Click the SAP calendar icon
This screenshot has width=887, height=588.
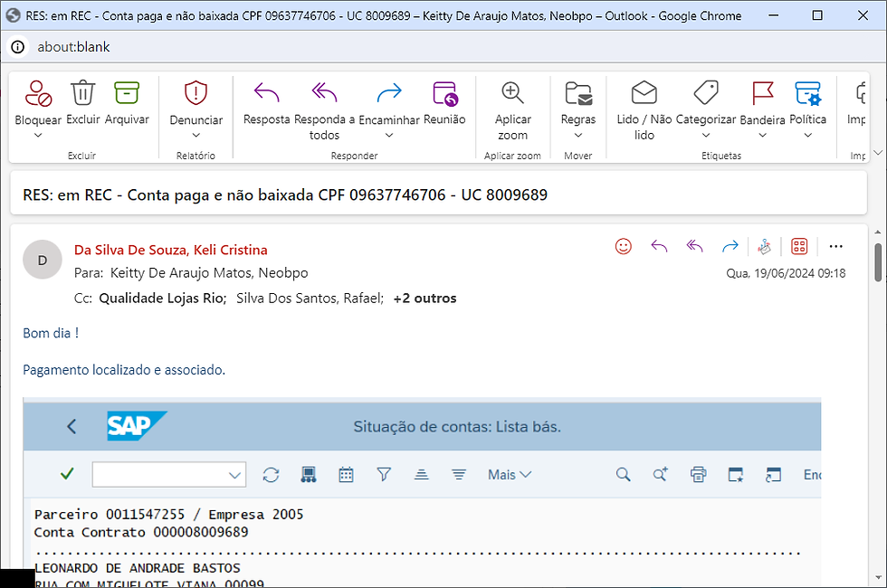click(x=346, y=475)
